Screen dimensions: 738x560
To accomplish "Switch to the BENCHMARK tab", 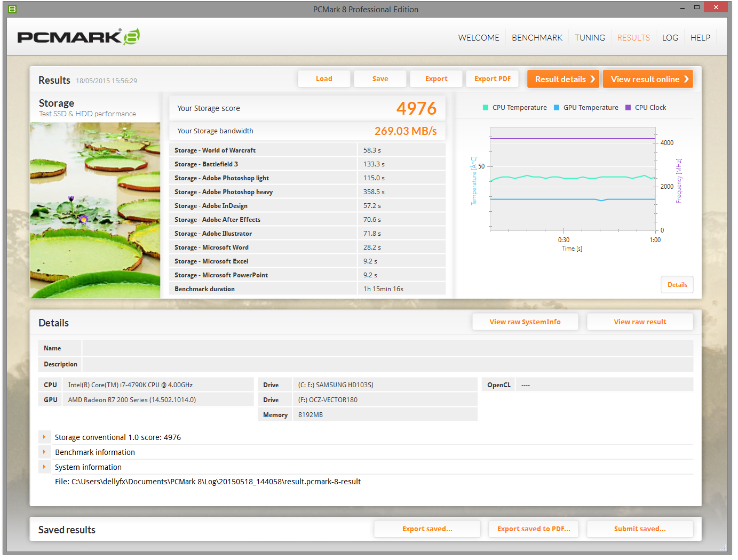I will pyautogui.click(x=537, y=38).
